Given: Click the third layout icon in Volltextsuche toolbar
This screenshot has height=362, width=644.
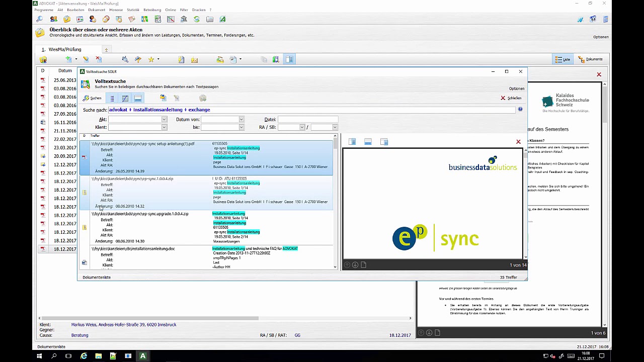Looking at the screenshot, I should [138, 98].
